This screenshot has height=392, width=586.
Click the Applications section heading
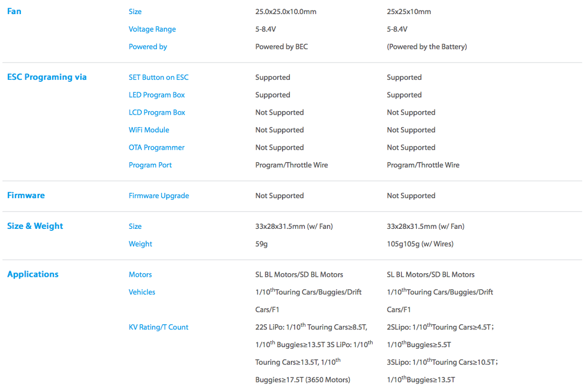point(33,274)
